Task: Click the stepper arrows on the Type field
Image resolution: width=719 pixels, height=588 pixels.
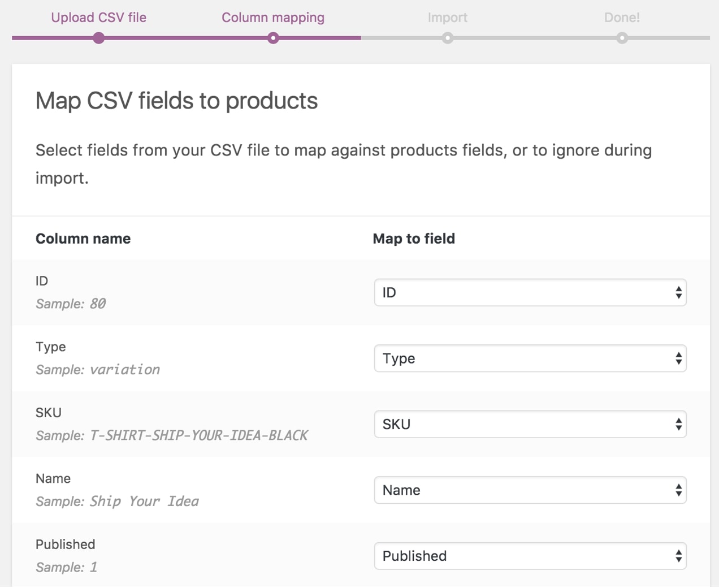Action: coord(678,358)
